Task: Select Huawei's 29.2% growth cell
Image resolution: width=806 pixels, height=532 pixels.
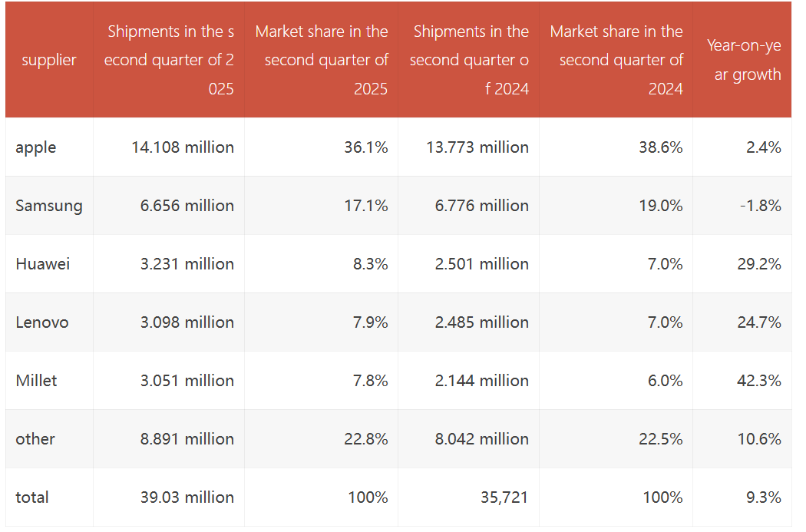Action: pos(759,264)
